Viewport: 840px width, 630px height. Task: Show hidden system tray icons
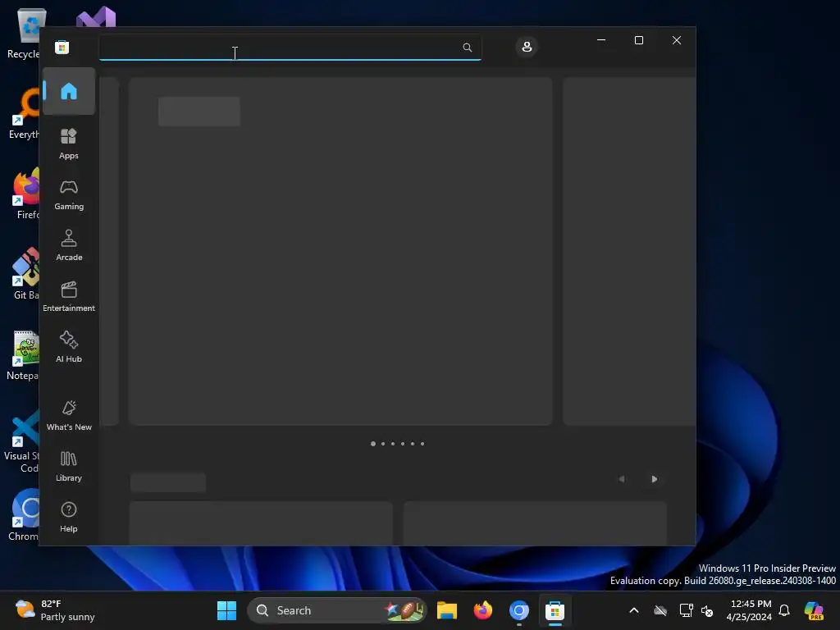(x=634, y=610)
